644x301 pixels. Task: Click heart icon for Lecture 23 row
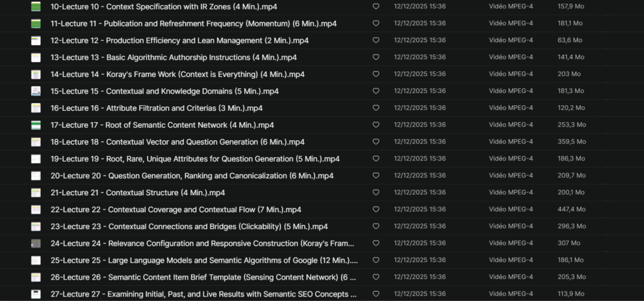point(376,226)
